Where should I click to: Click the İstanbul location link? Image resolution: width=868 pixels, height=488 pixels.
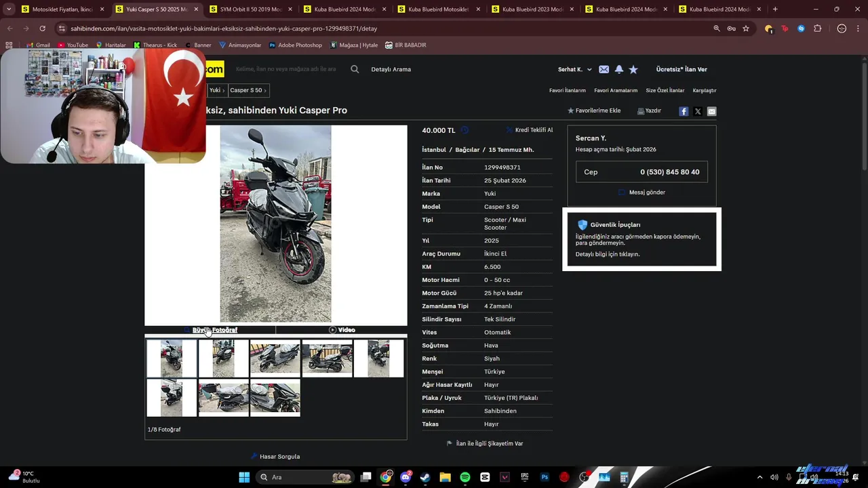coord(434,150)
